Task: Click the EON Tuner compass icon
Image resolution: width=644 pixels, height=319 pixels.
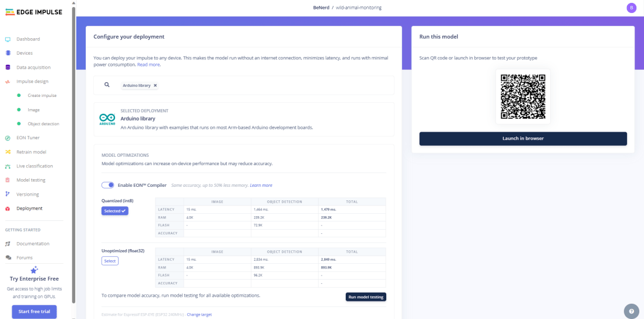Action: (x=8, y=137)
